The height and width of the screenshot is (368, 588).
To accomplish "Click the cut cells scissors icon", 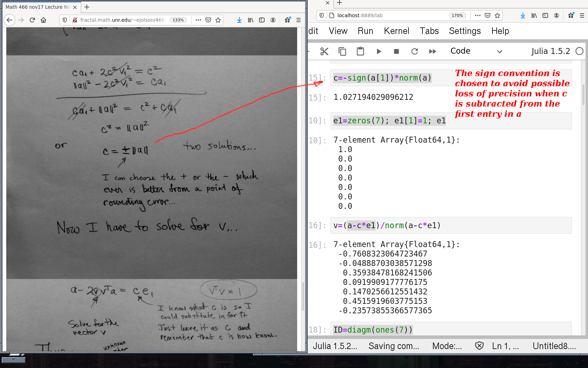I will (x=324, y=52).
